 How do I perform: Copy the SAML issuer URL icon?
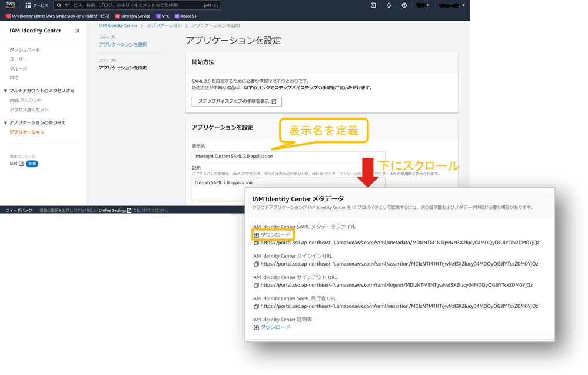coord(256,306)
